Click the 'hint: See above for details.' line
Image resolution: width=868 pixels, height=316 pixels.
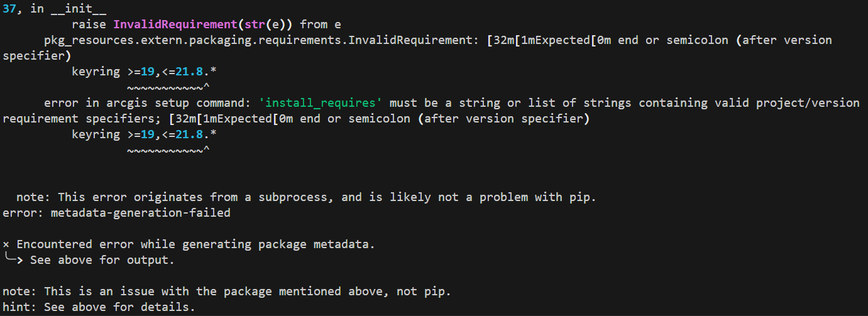coord(99,307)
